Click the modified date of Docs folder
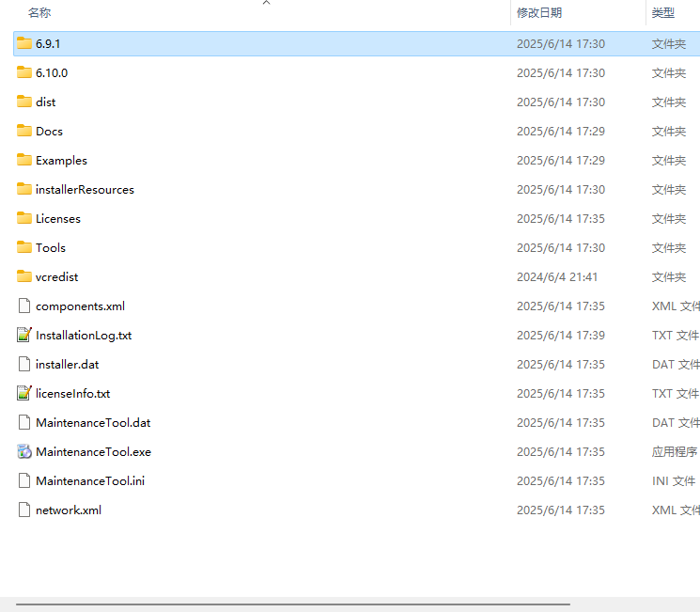Screen dimensions: 700x612 561,131
